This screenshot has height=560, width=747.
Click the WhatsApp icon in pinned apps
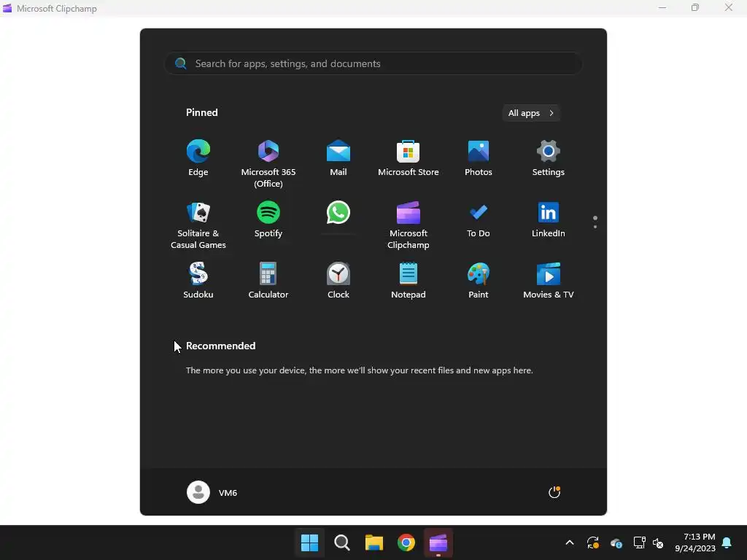click(338, 212)
